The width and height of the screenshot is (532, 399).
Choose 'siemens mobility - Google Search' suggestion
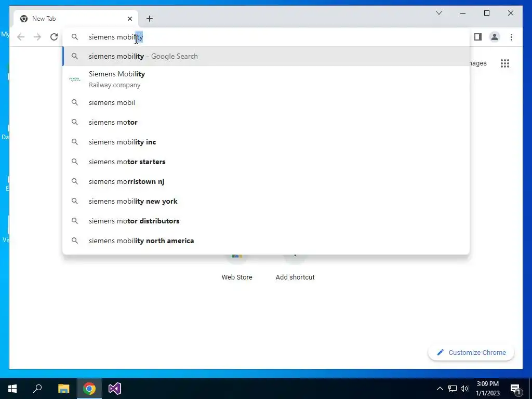tap(266, 56)
